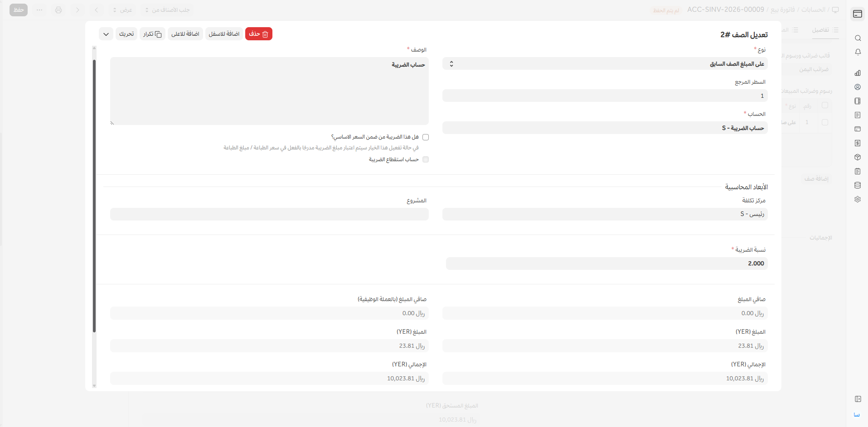Screen dimensions: 868x427
Task: Click the 'نسبة الضريبة' tax rate field
Action: pos(606,264)
